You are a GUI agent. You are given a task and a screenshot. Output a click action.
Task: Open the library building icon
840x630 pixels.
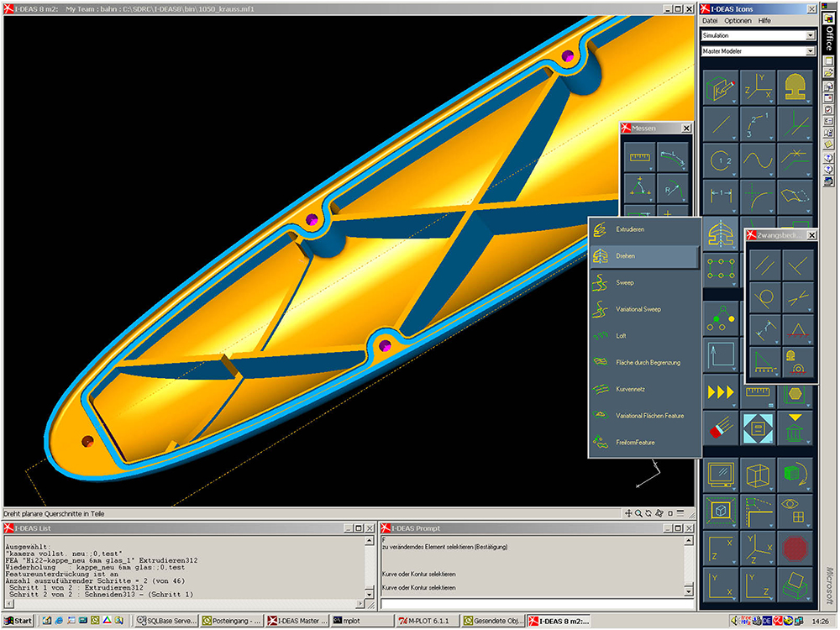click(795, 428)
